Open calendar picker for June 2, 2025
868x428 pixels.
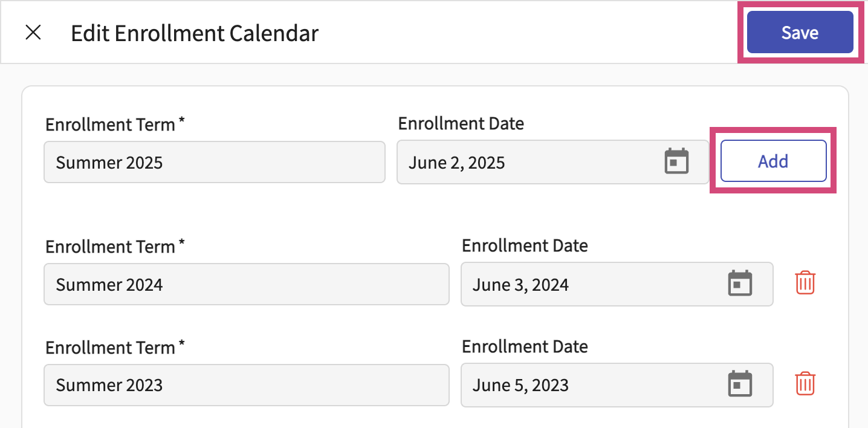676,162
